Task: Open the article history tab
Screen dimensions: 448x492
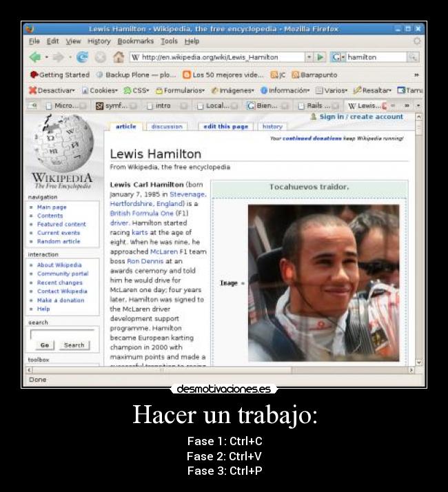Action: 272,127
